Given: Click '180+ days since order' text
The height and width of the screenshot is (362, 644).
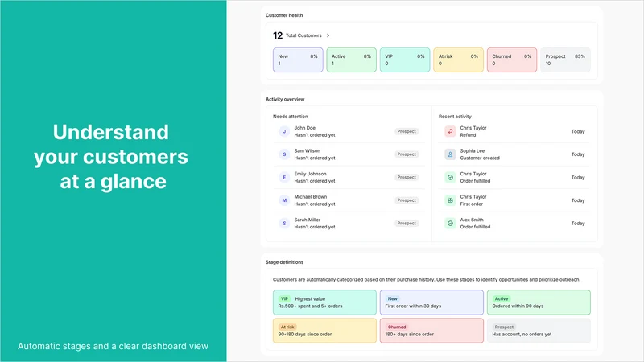Looking at the screenshot, I should click(x=410, y=335).
